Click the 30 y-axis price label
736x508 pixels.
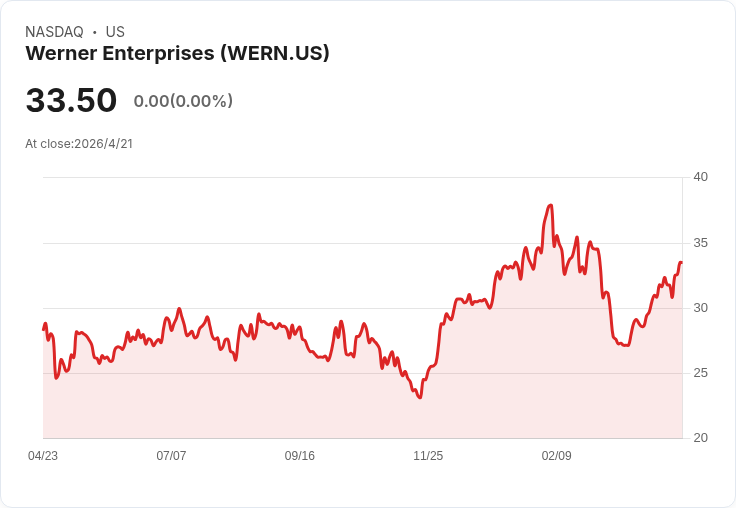(700, 308)
